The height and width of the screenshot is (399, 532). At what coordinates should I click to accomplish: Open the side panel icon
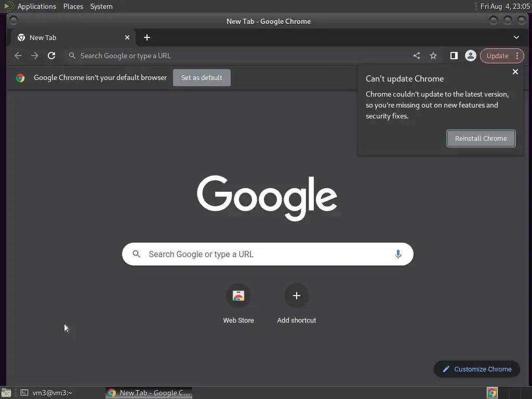[x=454, y=56]
